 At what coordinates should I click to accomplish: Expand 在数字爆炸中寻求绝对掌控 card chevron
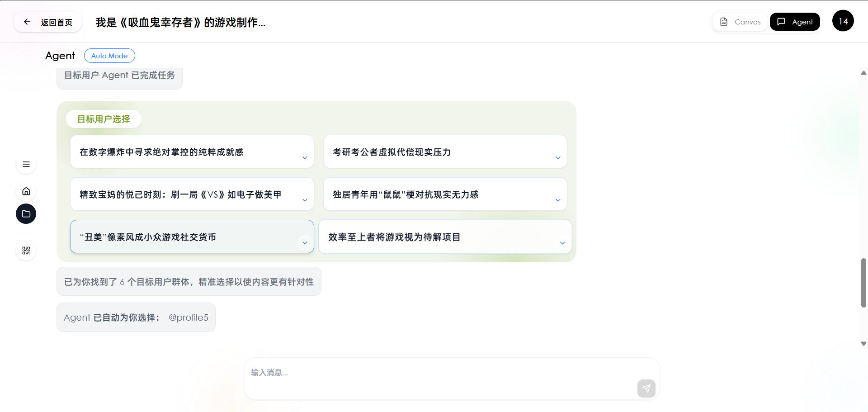305,158
